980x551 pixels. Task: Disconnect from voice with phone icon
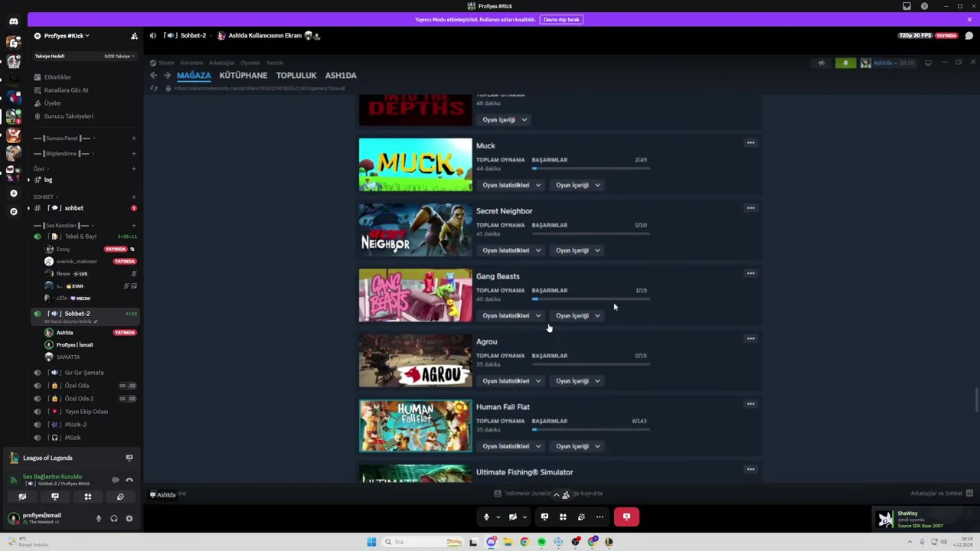click(129, 480)
